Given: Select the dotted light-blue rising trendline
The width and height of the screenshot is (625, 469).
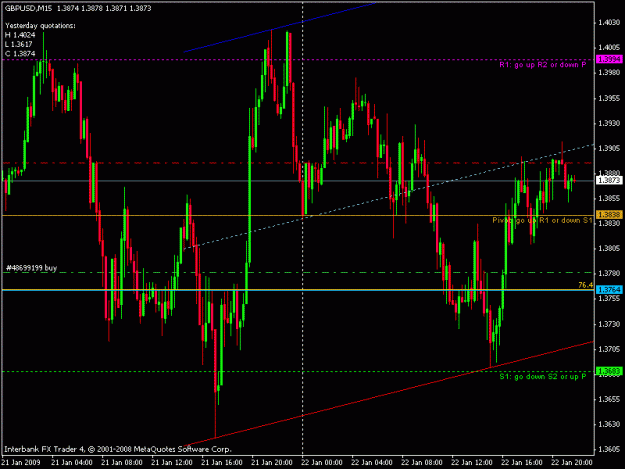Looking at the screenshot, I should click(x=389, y=196).
